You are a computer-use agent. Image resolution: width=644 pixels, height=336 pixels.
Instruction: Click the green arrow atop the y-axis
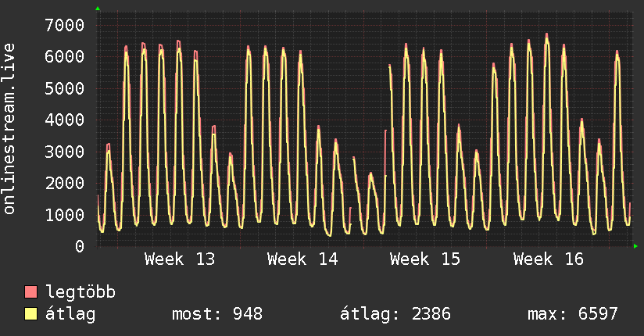[x=98, y=9]
